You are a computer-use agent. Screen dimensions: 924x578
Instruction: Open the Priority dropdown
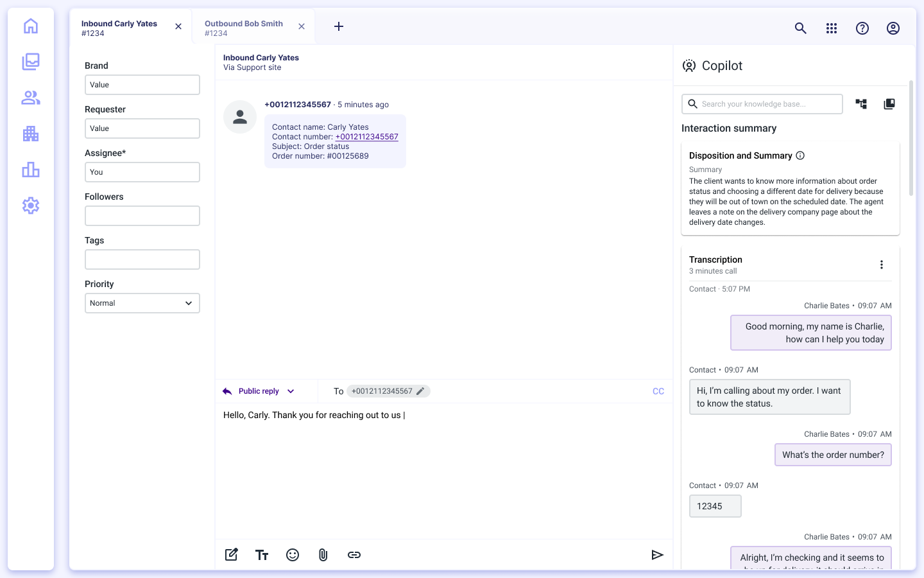tap(142, 302)
